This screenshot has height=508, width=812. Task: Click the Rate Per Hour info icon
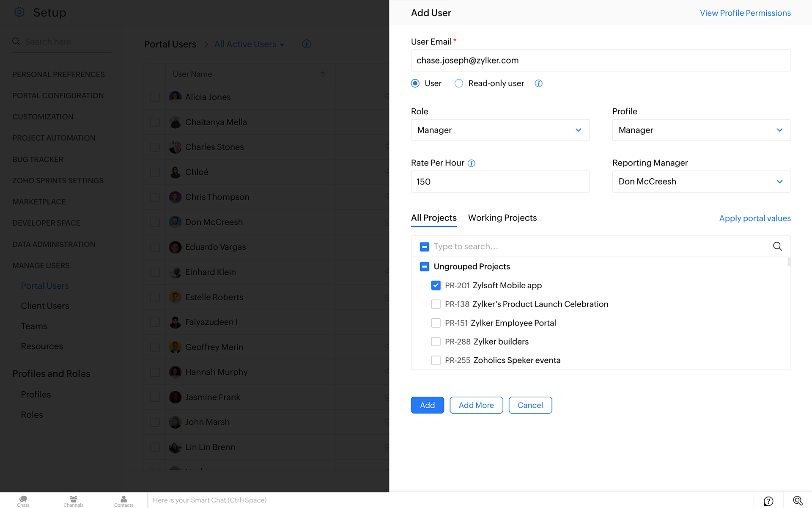pos(472,163)
